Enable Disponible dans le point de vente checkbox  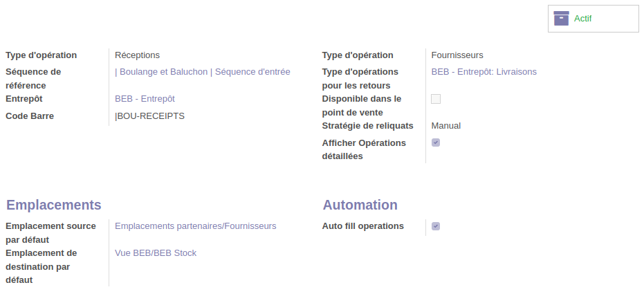point(436,99)
